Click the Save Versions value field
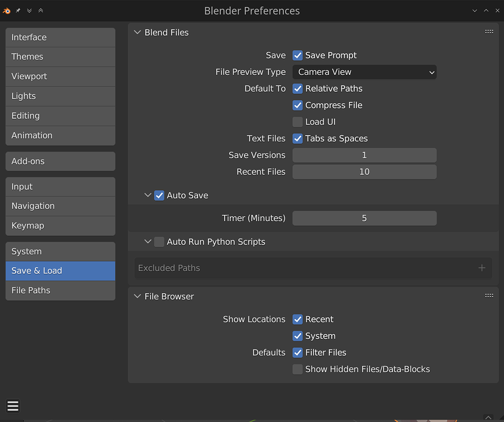 364,155
